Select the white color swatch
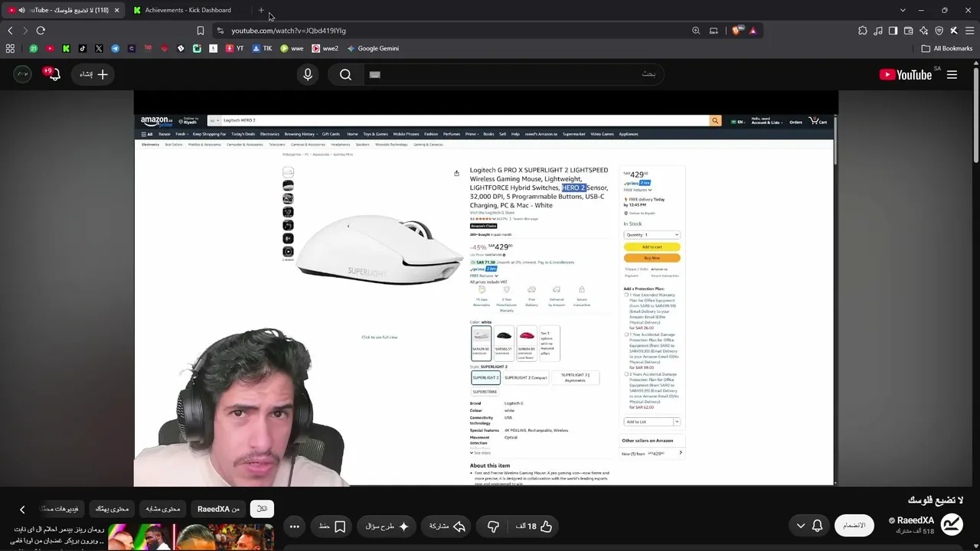Image resolution: width=980 pixels, height=551 pixels. 481,343
